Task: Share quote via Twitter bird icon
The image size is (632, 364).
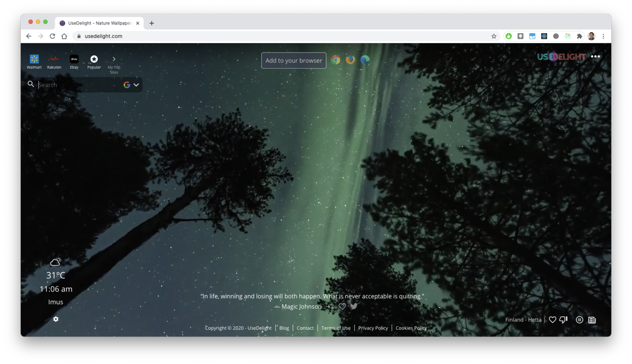Action: 353,306
